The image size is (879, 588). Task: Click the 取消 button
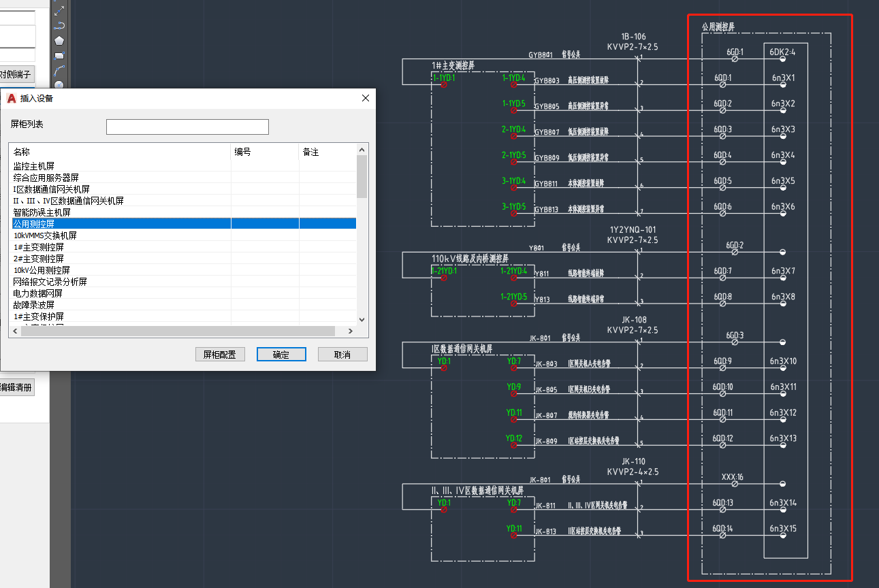(342, 355)
